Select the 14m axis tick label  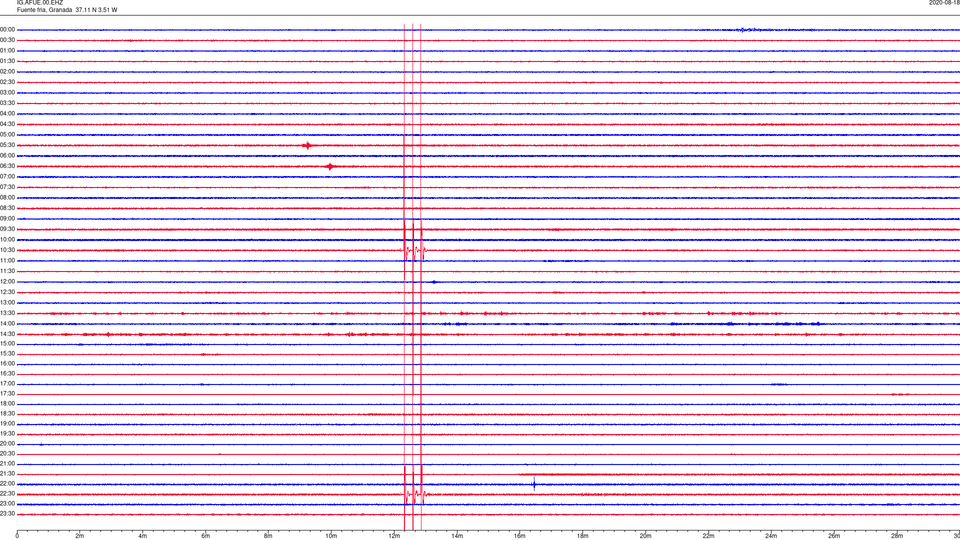coord(457,536)
